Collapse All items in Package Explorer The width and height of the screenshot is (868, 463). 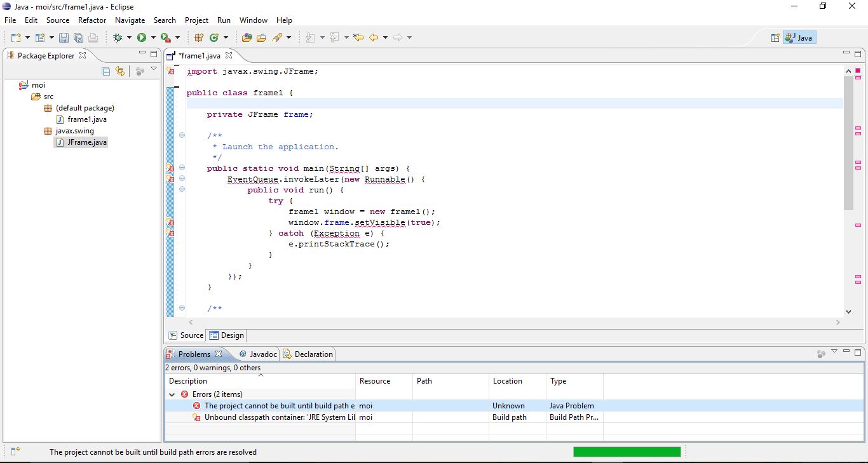coord(105,71)
